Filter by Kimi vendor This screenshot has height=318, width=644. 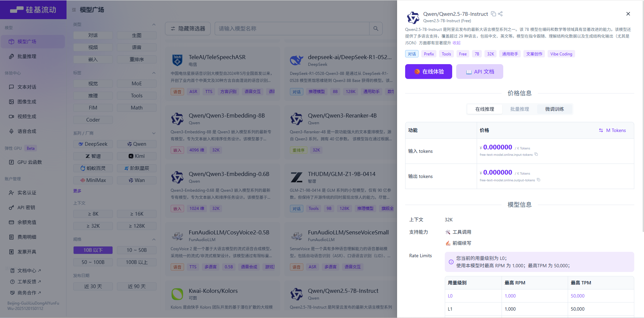(137, 156)
